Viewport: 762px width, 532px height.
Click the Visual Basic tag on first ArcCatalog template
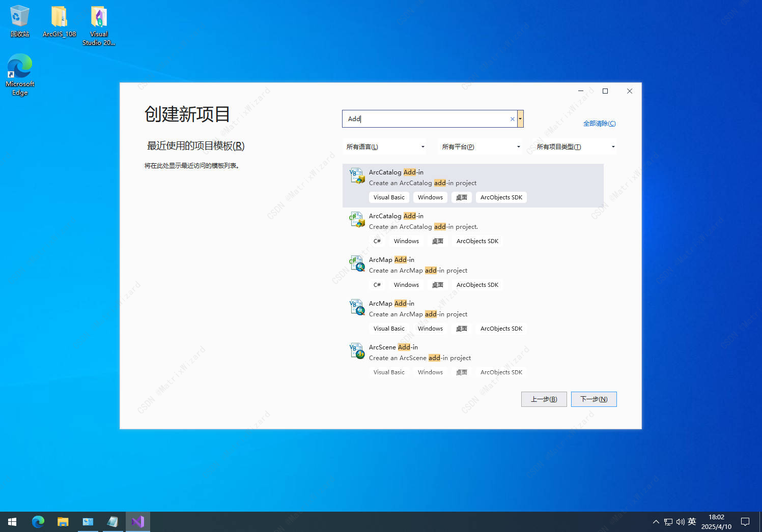pos(389,197)
